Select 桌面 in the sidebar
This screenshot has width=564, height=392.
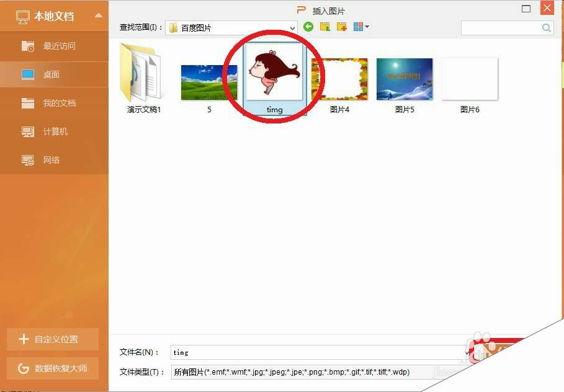coord(53,74)
